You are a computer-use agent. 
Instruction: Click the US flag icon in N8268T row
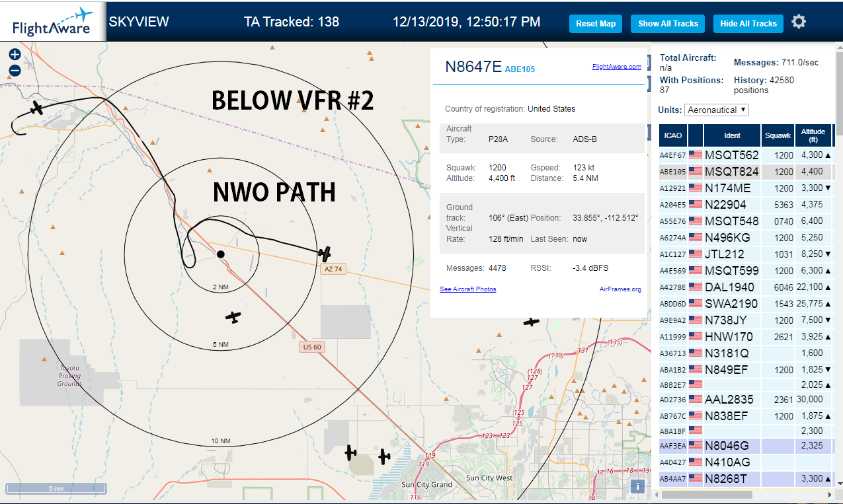[x=696, y=478]
